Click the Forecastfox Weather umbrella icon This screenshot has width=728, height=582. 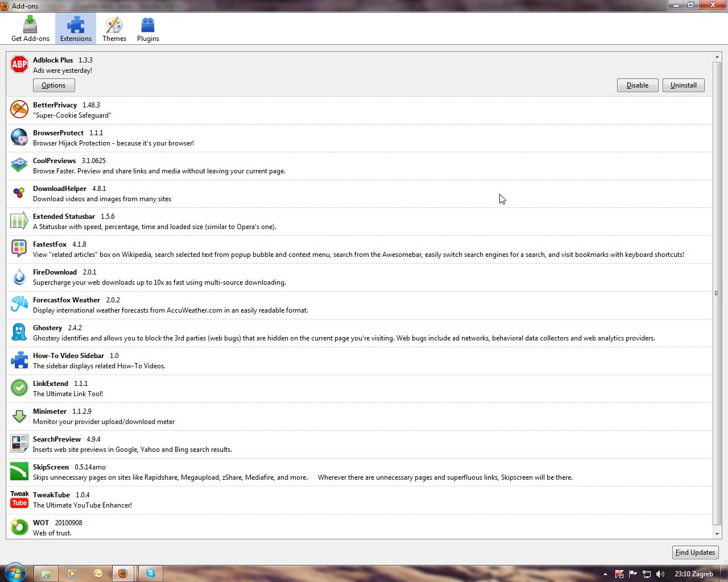(x=19, y=304)
